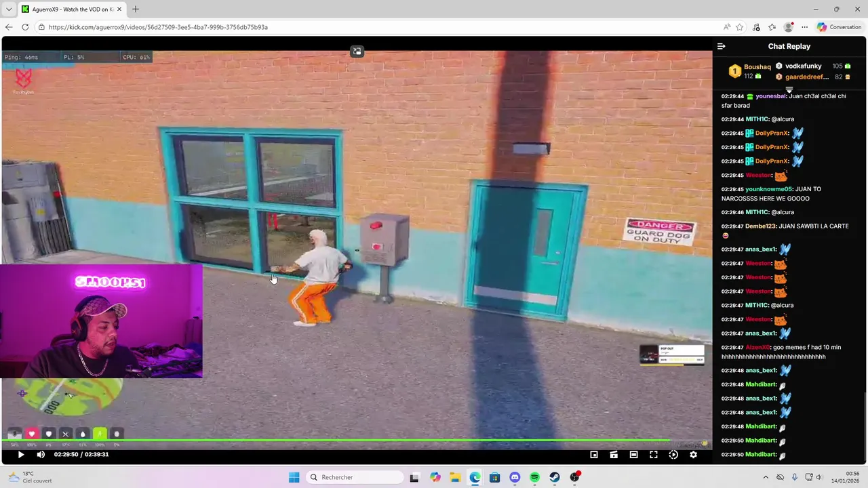View site information lock icon

[41, 27]
